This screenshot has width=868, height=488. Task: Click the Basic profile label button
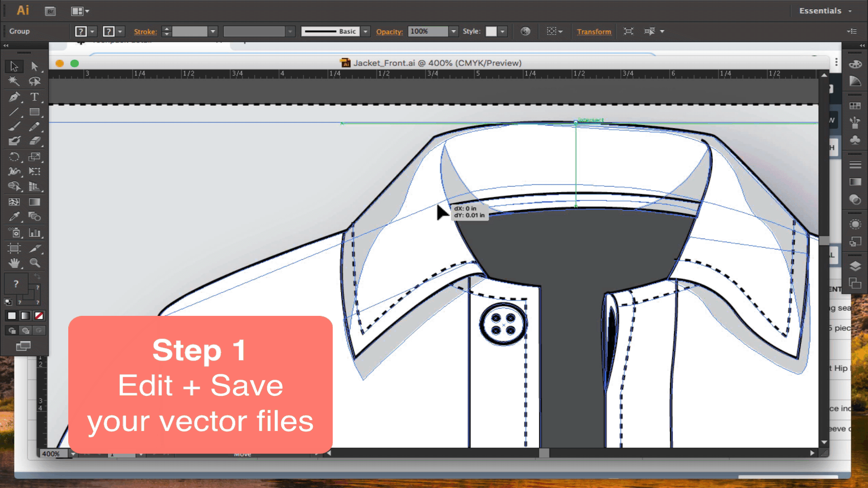[x=330, y=31]
